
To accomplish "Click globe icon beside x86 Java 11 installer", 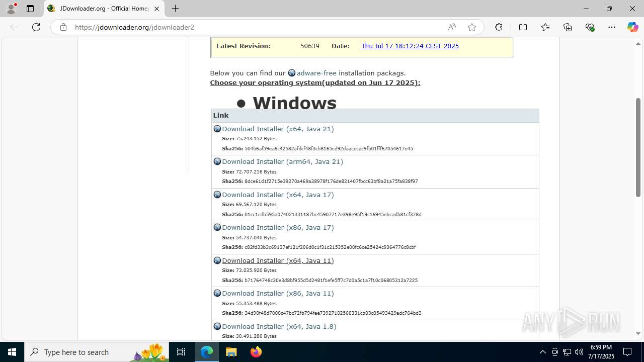I will click(217, 293).
